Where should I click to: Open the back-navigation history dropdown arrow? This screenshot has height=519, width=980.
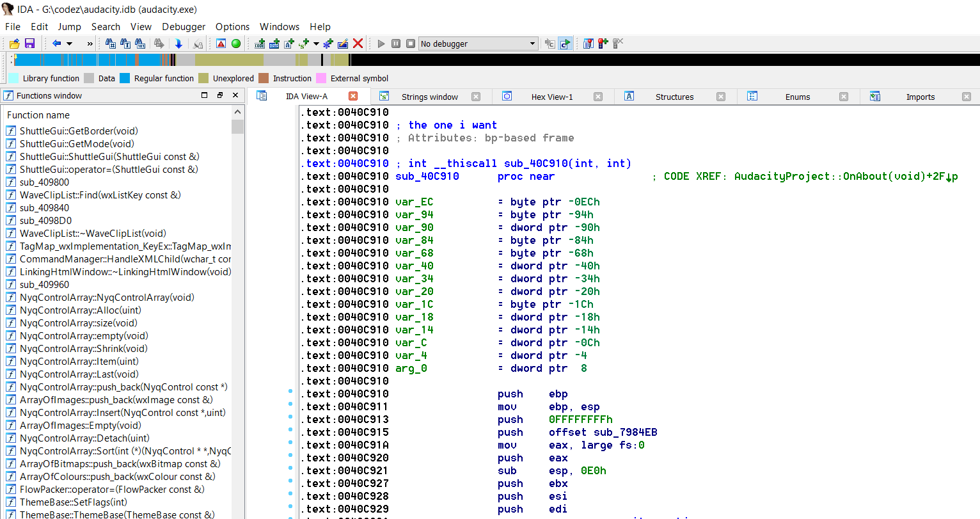click(70, 44)
